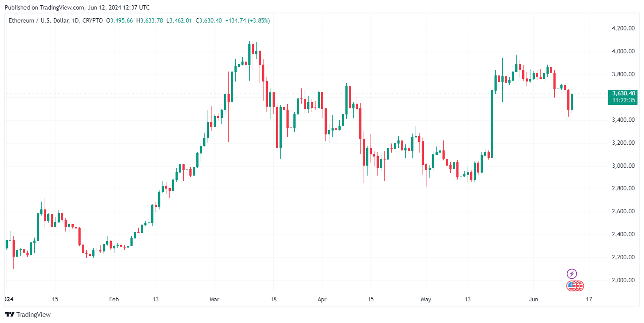Click the 18 label on time axis
This screenshot has height=323, width=644.
click(x=273, y=299)
